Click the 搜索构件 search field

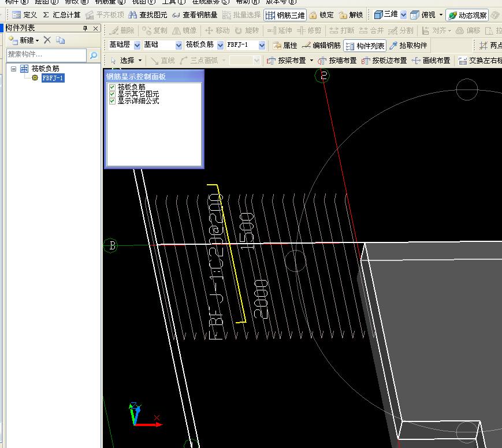point(46,55)
